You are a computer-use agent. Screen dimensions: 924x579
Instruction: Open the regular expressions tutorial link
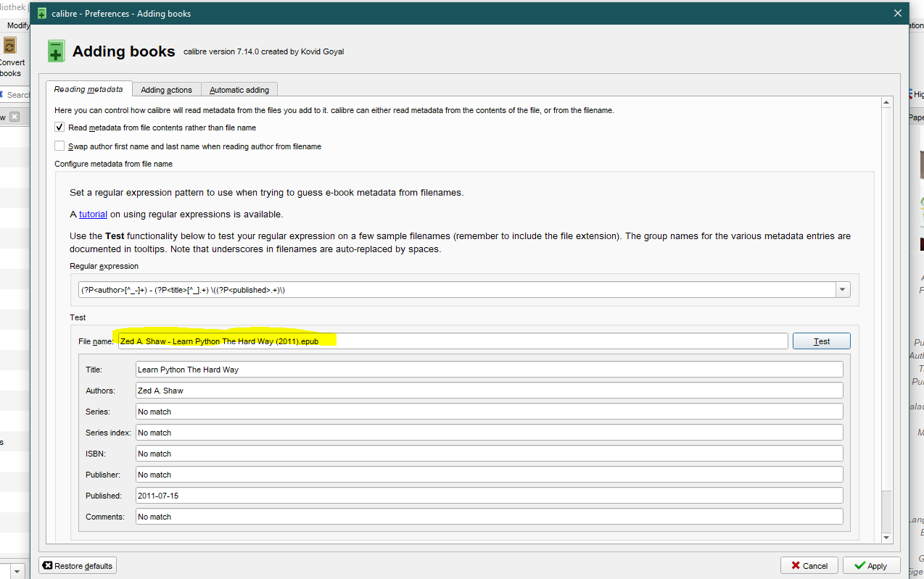(x=93, y=214)
